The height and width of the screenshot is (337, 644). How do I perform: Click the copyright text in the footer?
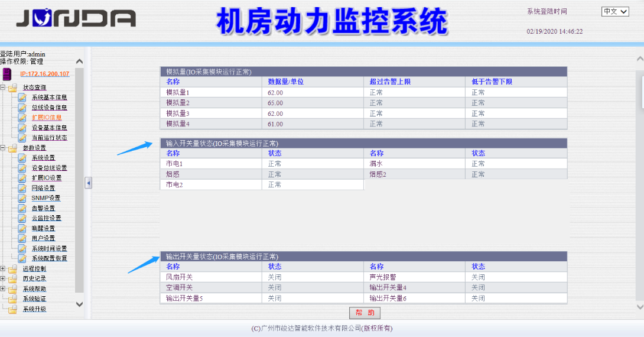[321, 328]
